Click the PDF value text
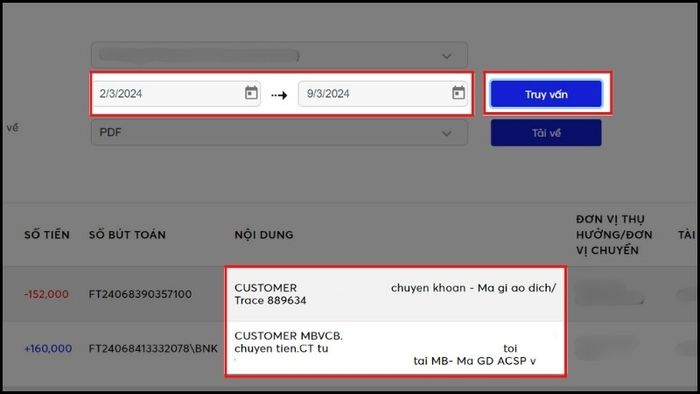 click(x=110, y=133)
